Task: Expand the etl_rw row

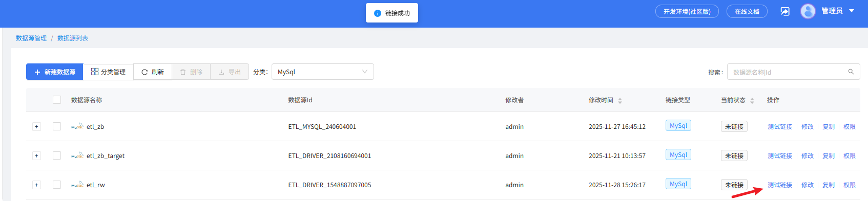Action: tap(36, 185)
